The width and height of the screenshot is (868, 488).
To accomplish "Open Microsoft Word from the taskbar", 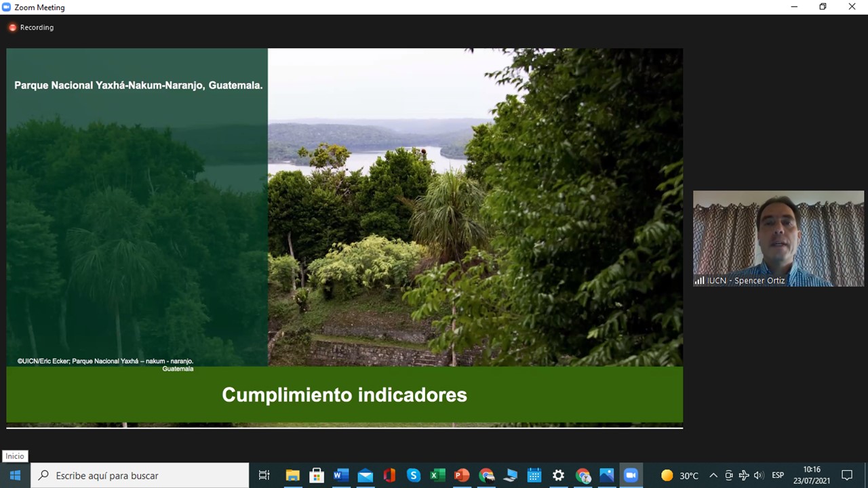I will click(341, 475).
